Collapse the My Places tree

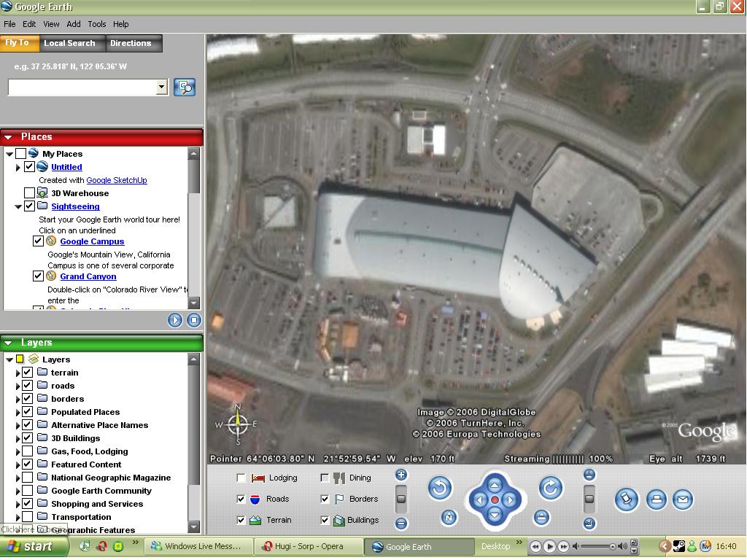9,154
